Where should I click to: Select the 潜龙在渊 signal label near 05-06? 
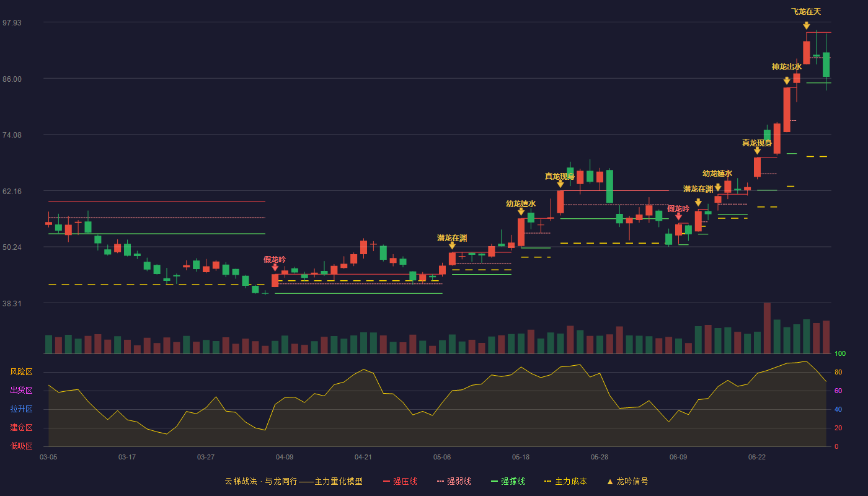pos(452,237)
